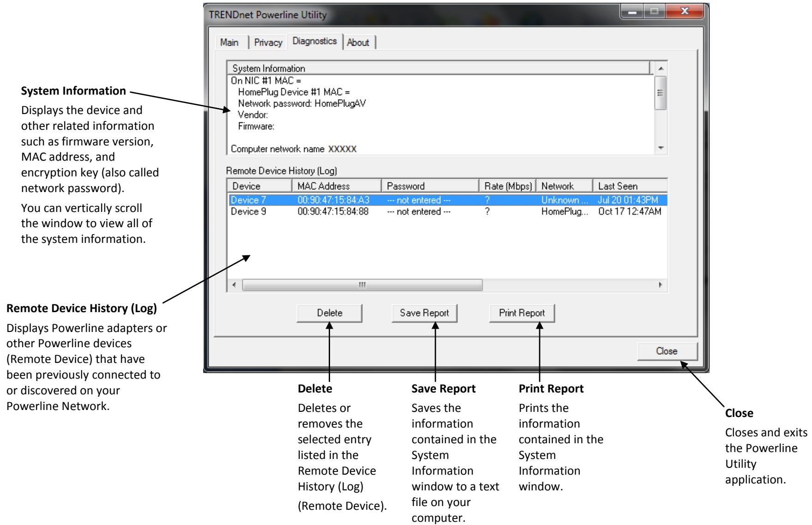Click MAC address 00:90:47:15:84:88
Viewport: 812px width, 525px height.
click(333, 211)
